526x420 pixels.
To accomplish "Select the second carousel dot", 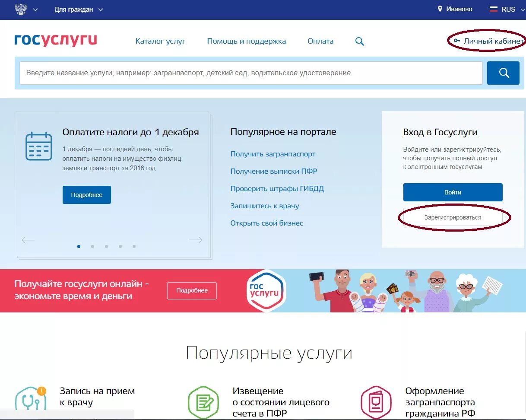I will [x=92, y=246].
